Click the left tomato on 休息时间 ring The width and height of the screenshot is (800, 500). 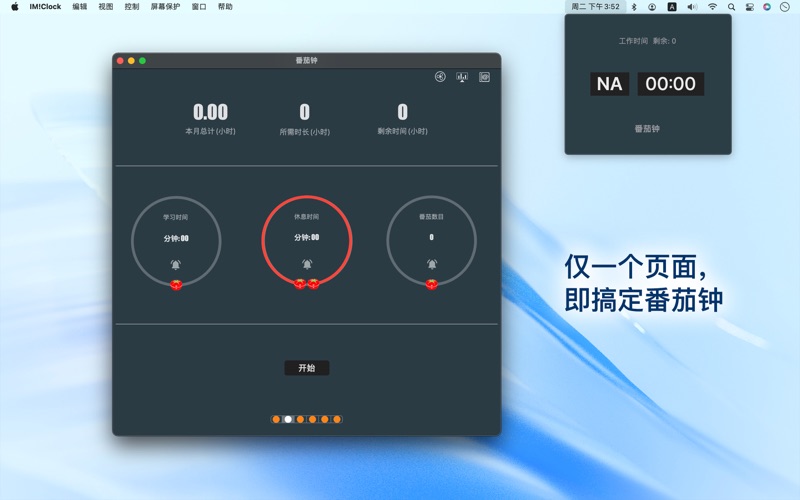tap(300, 284)
